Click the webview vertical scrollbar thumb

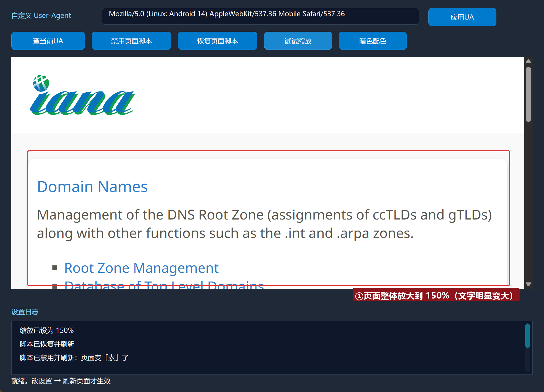point(528,94)
